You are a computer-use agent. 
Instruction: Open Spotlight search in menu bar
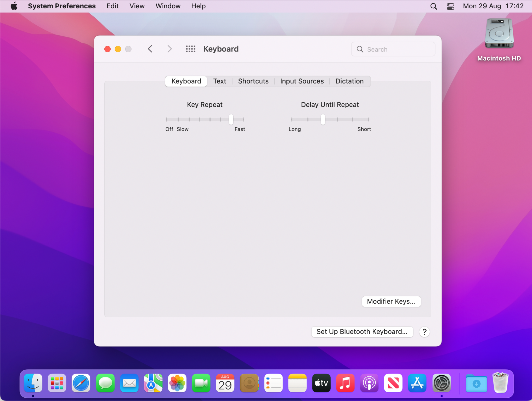click(x=433, y=6)
